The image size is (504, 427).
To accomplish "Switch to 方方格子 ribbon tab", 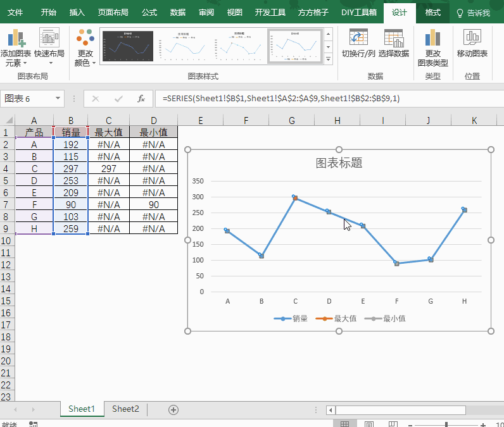I will click(313, 13).
